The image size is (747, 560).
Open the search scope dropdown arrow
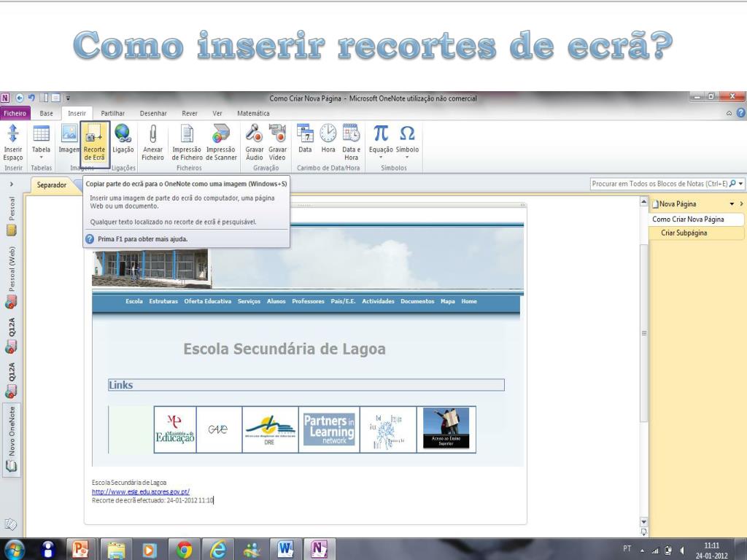[741, 183]
